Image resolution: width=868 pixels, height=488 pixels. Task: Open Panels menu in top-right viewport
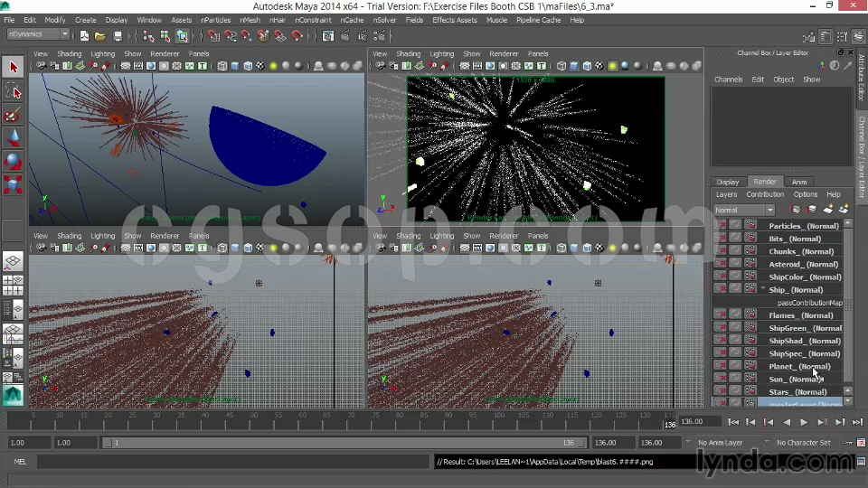coord(537,53)
